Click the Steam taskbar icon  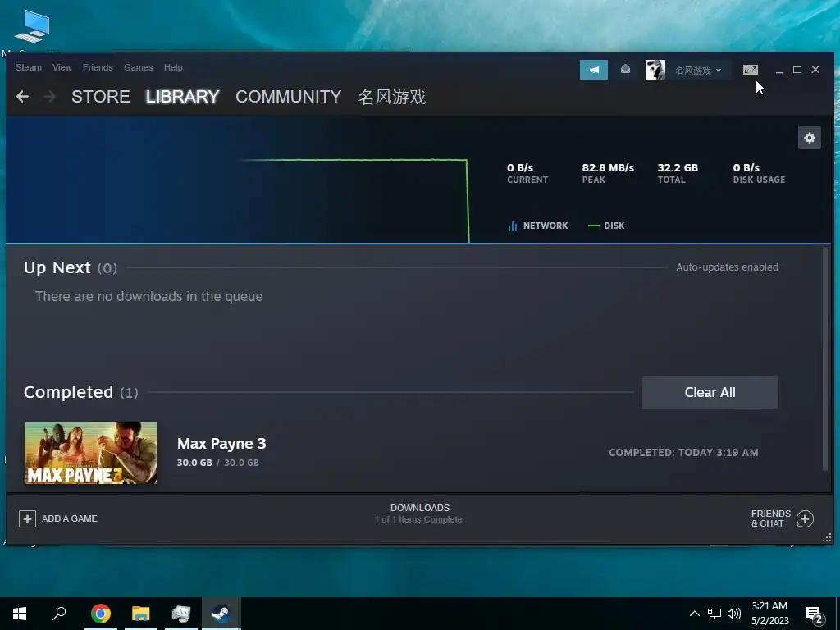[221, 614]
